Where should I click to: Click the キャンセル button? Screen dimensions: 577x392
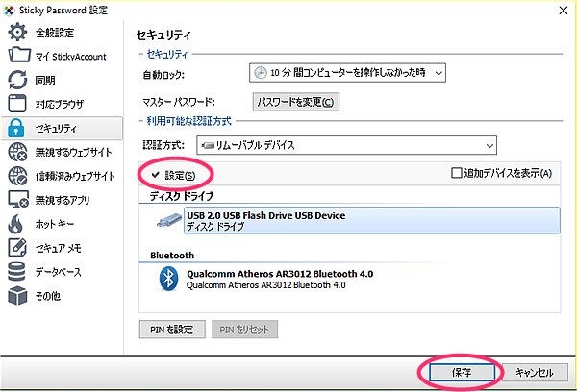point(535,373)
